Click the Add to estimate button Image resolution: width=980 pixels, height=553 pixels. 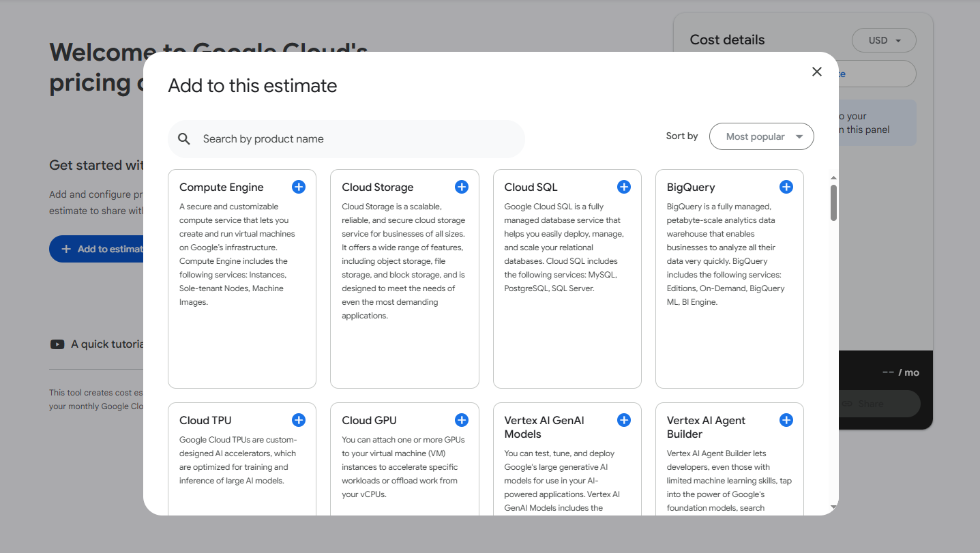[x=99, y=249]
